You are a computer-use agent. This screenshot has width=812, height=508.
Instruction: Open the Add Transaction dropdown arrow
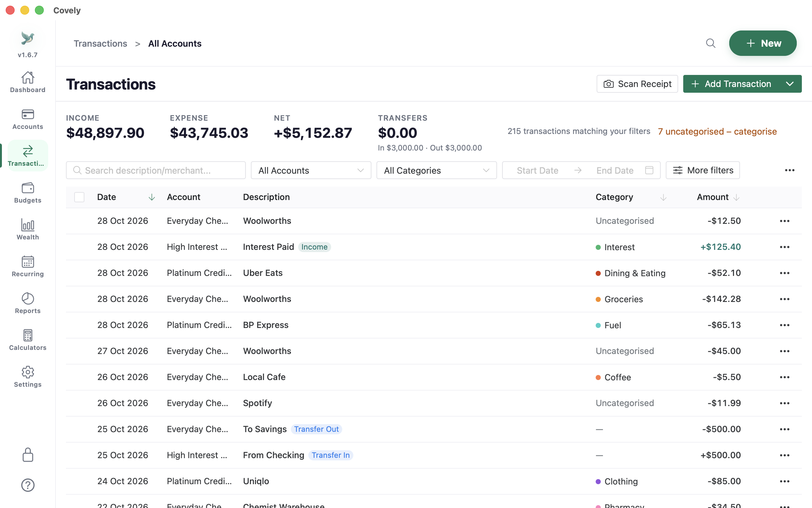(790, 84)
